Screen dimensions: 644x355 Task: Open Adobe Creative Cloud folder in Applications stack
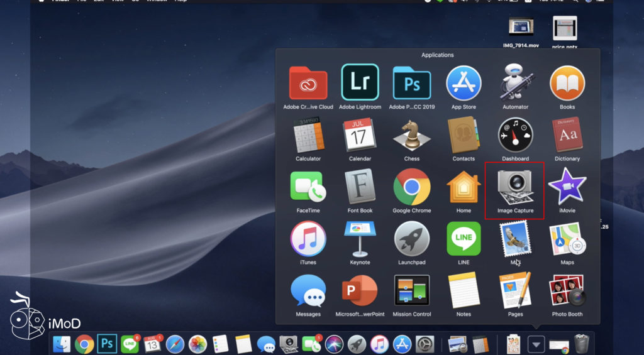[x=308, y=83]
